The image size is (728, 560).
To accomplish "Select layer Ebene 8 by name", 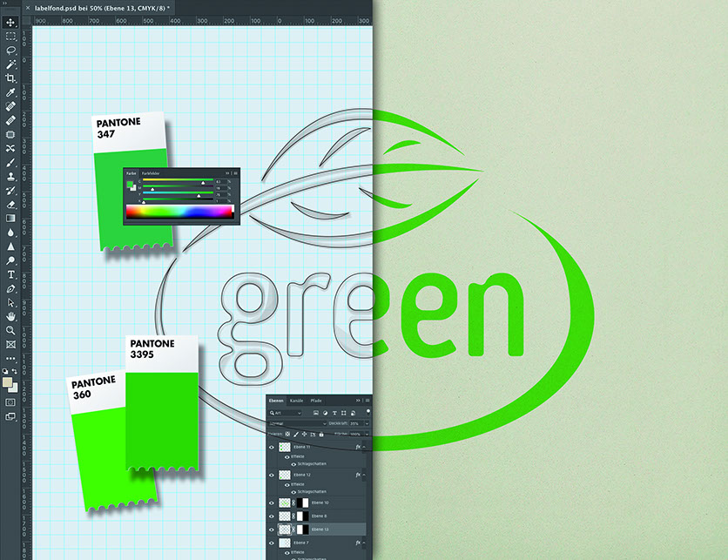I will click(x=323, y=516).
